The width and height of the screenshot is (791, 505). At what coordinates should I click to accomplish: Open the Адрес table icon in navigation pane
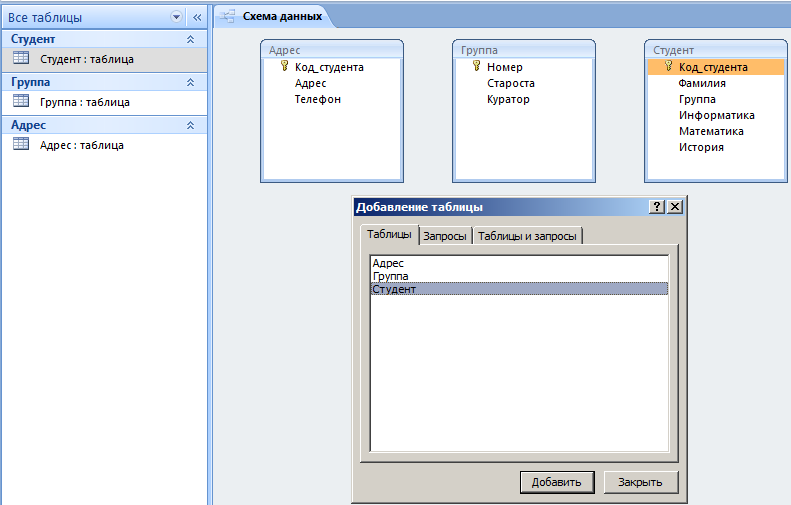(x=21, y=144)
